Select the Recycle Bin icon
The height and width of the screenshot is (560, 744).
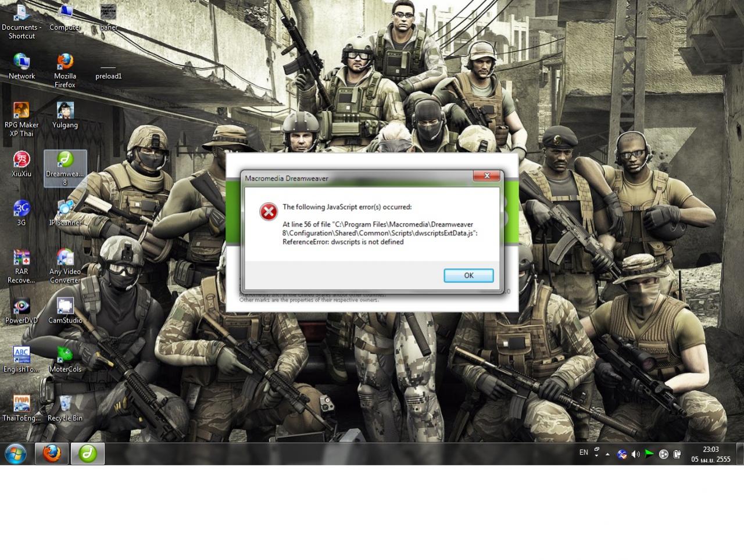pyautogui.click(x=65, y=408)
